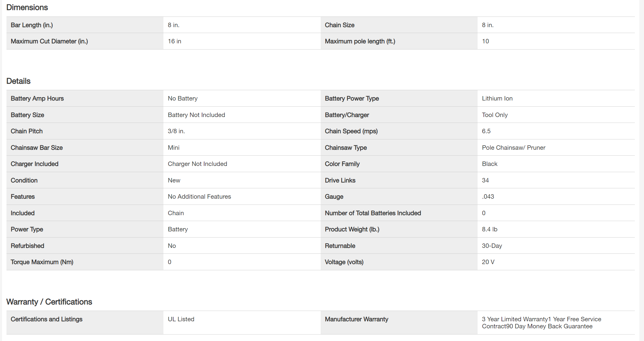Select the Bar Length (in.) label
This screenshot has height=341, width=644.
(32, 25)
